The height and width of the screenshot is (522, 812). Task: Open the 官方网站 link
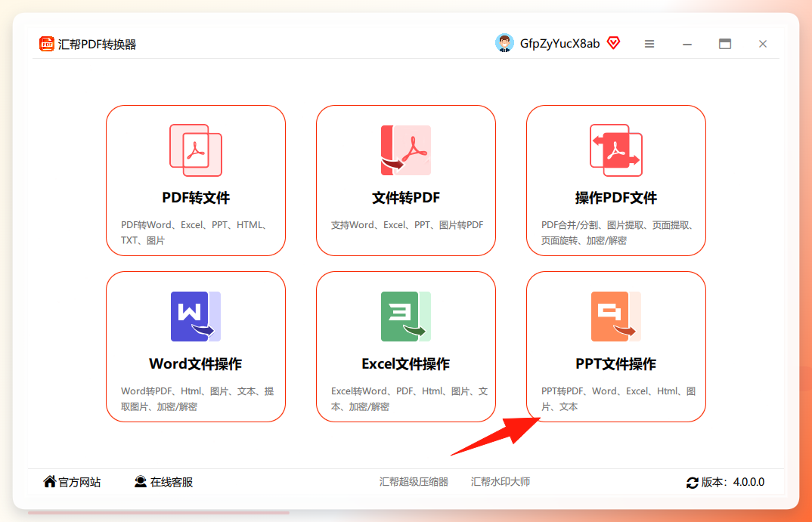pos(79,482)
